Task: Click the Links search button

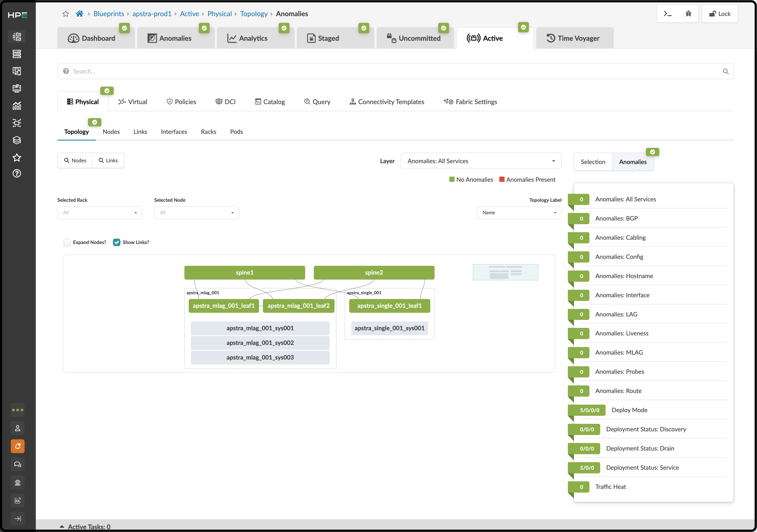Action: pyautogui.click(x=108, y=161)
